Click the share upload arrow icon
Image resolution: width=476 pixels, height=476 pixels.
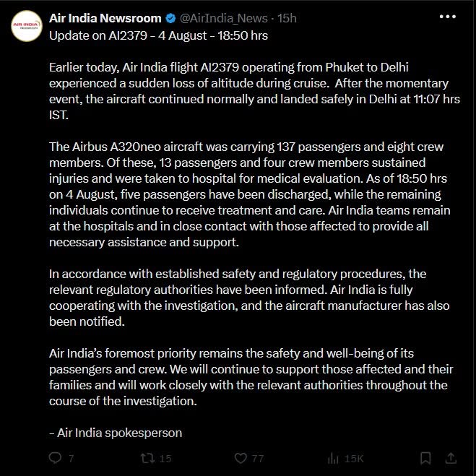451,458
